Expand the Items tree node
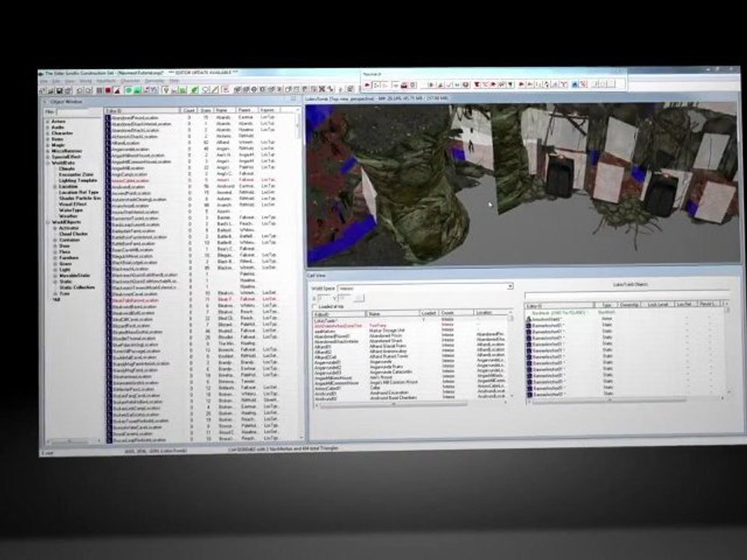The width and height of the screenshot is (747, 560). coord(47,139)
